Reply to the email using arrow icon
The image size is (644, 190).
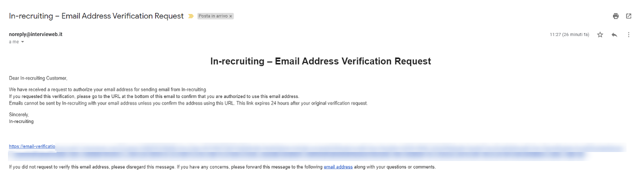[614, 34]
